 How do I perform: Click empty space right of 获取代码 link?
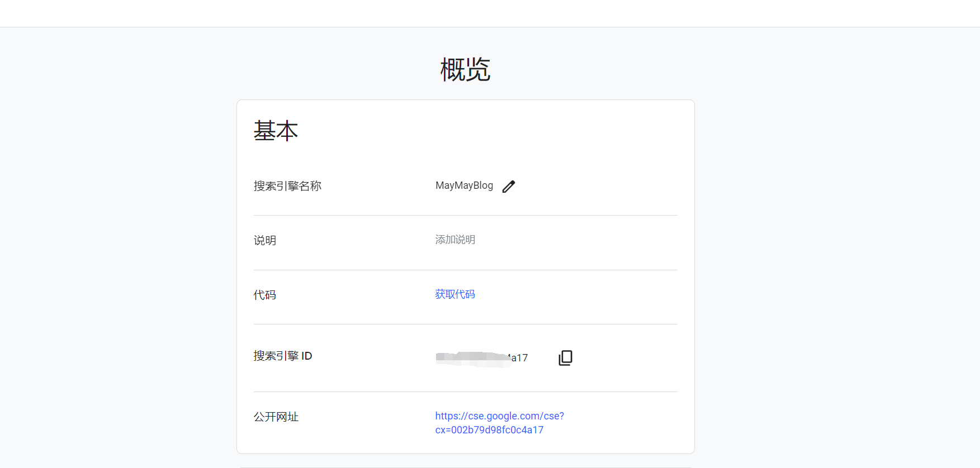pos(576,294)
